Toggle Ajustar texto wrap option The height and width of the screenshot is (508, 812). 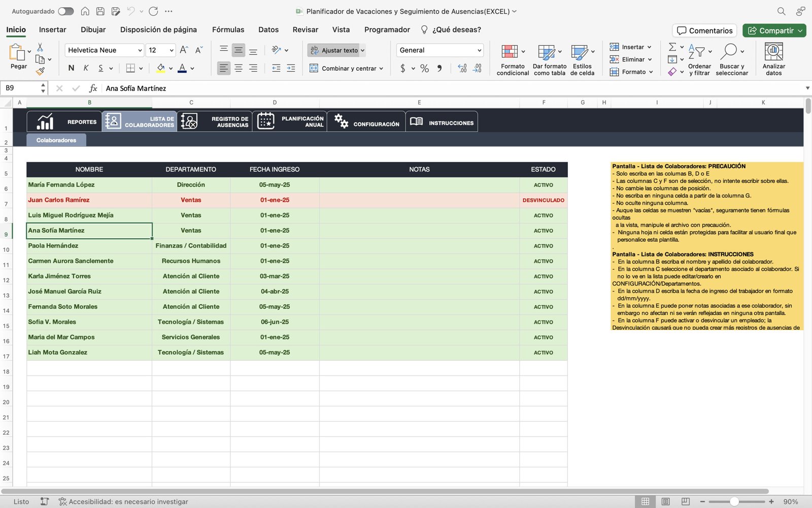coord(335,50)
